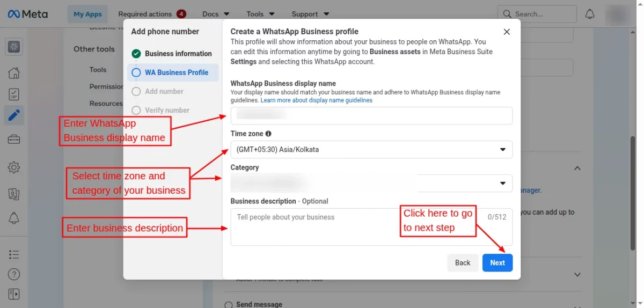The height and width of the screenshot is (308, 644).
Task: Select the pencil edit icon in sidebar
Action: tap(14, 115)
